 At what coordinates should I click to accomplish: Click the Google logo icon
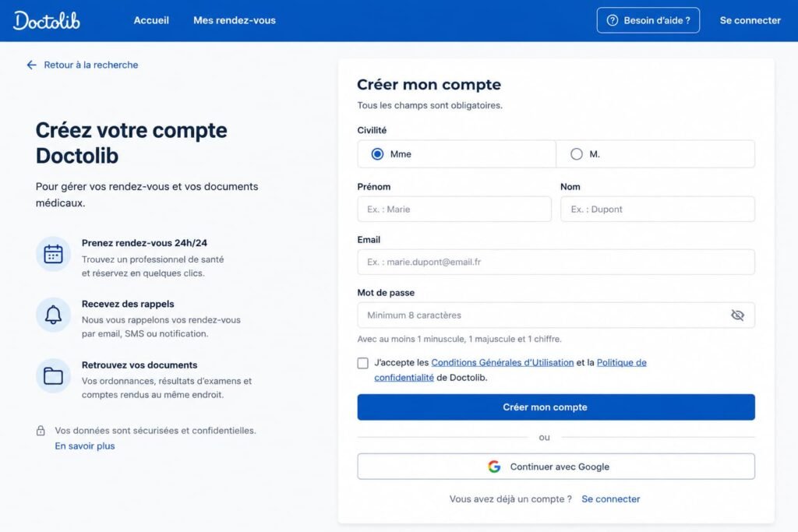[x=494, y=467]
